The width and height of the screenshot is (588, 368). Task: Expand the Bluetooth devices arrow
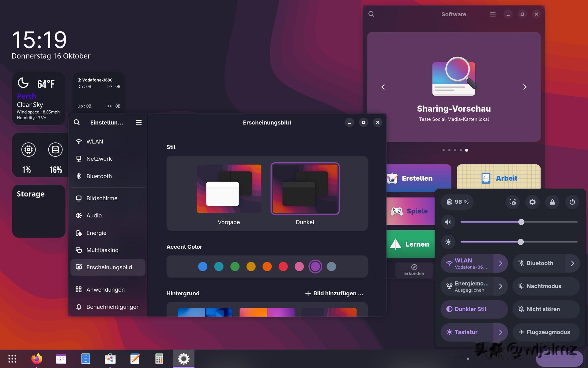572,263
